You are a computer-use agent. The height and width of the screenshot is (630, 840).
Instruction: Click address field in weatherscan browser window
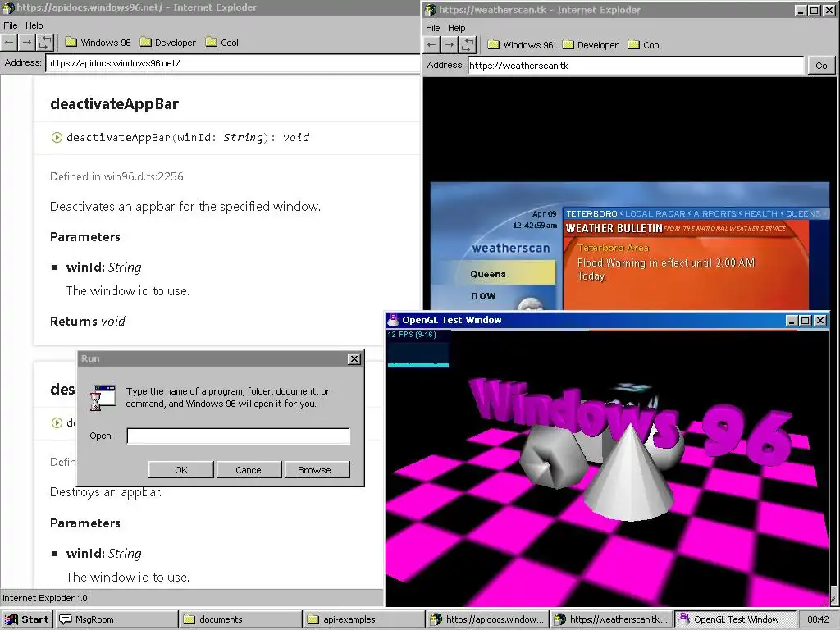click(636, 66)
